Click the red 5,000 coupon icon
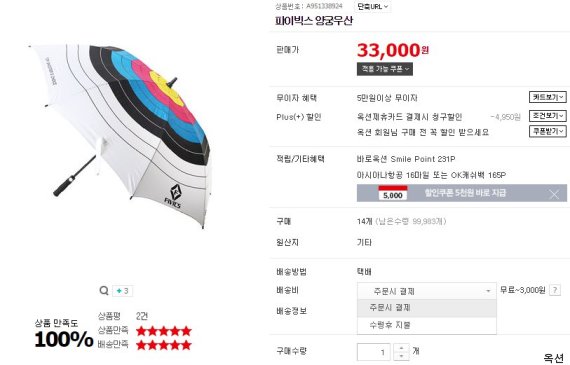 click(x=393, y=193)
